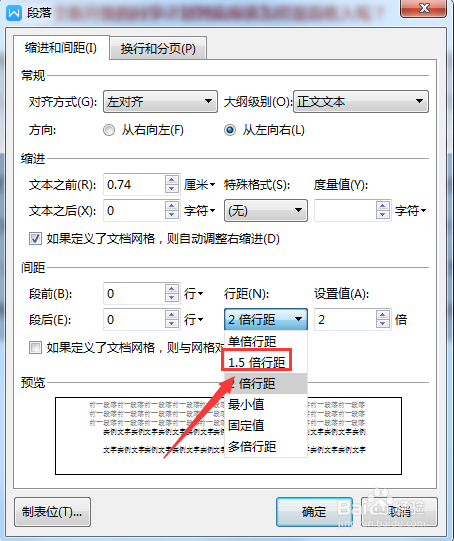Increase 文本之前 value with up arrow
Screen dimensions: 454x541
[172, 180]
